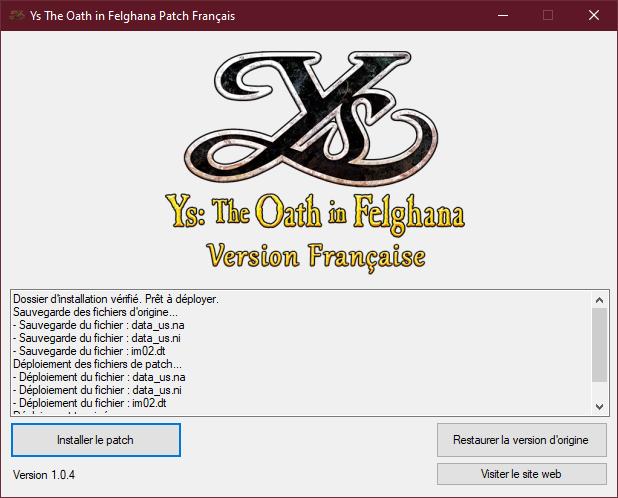Click the log scrollbar thumb

(x=599, y=343)
